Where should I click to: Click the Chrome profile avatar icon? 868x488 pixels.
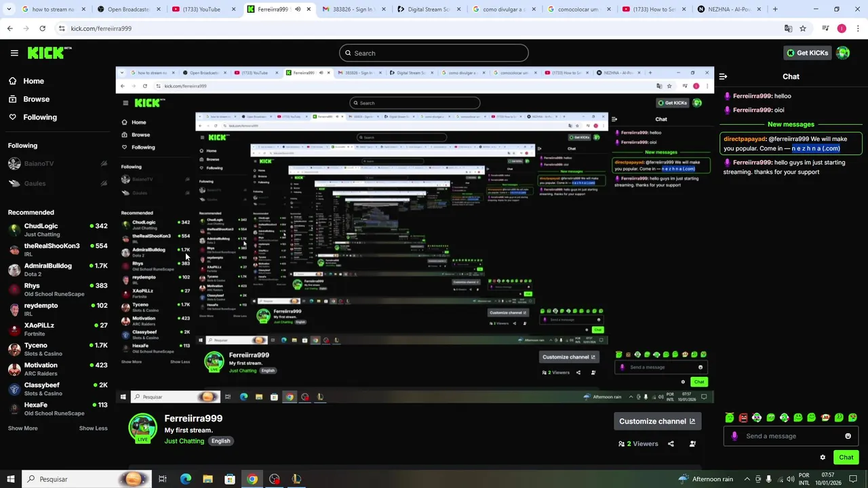point(842,28)
